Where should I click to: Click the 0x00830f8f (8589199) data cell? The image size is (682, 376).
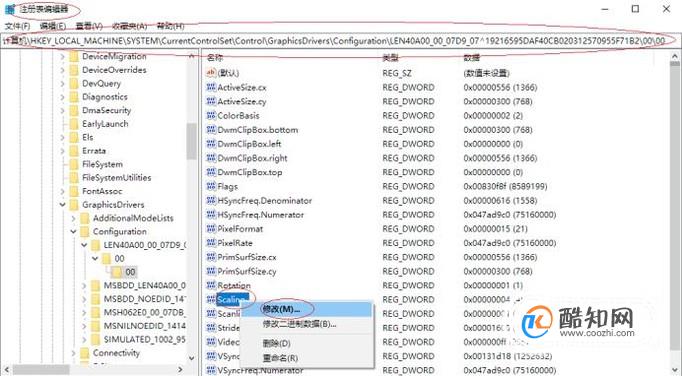(x=505, y=186)
